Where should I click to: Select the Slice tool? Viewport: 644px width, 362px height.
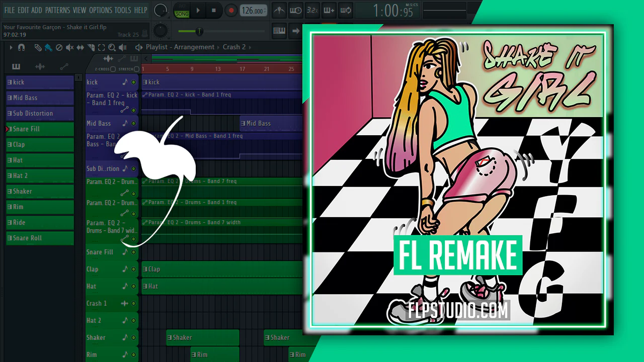click(x=91, y=47)
